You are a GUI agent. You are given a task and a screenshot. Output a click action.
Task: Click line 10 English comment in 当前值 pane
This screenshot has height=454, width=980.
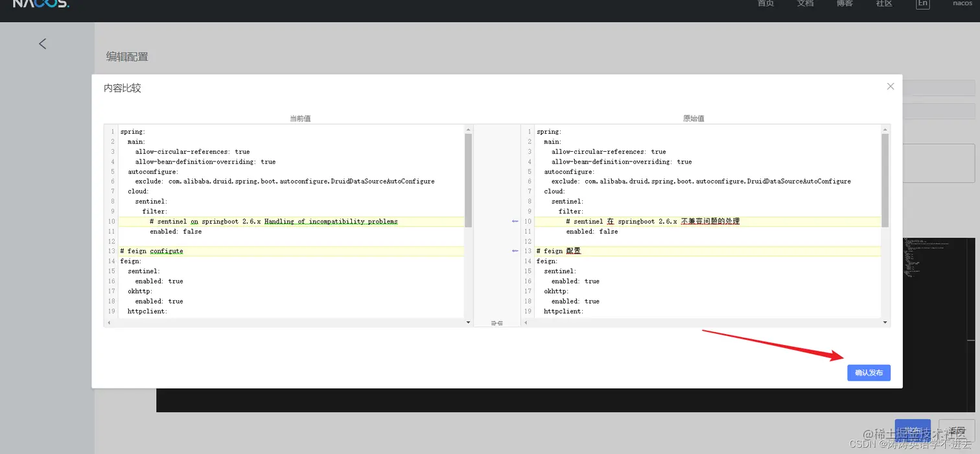[x=274, y=221]
